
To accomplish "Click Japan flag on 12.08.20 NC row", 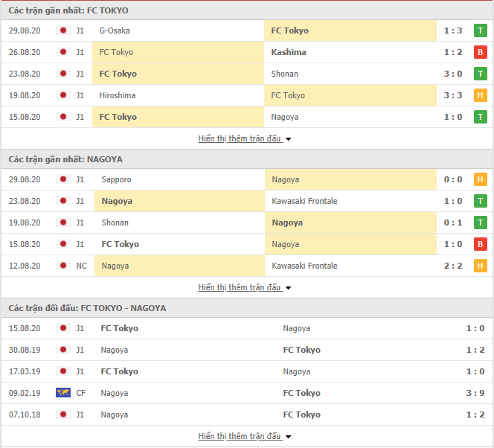I will [x=63, y=266].
